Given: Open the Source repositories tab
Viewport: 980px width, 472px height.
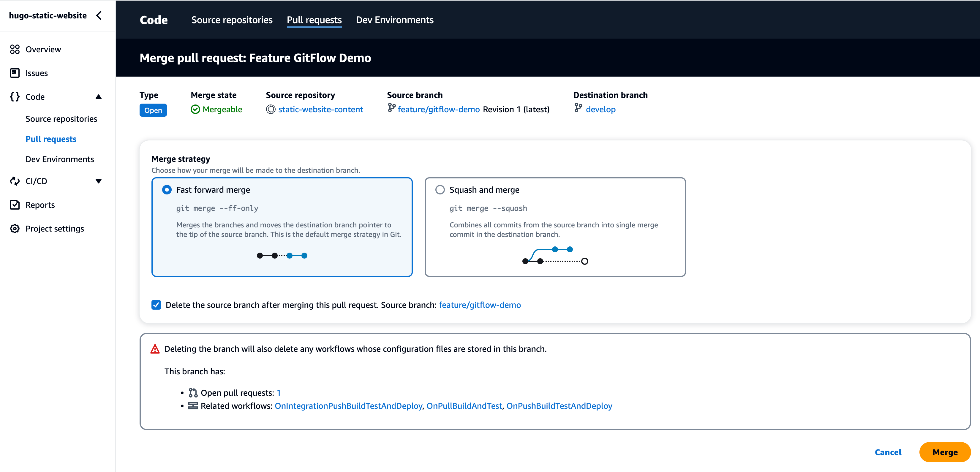Looking at the screenshot, I should (232, 19).
